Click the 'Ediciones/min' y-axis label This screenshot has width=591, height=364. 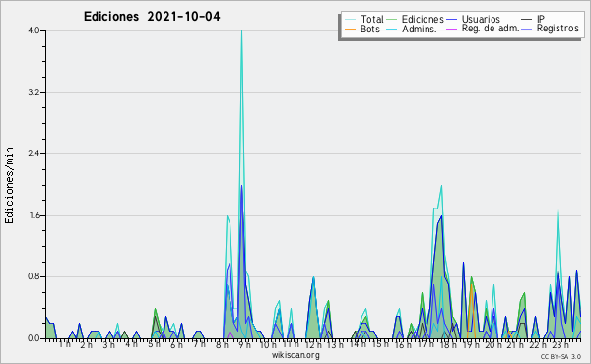[9, 185]
